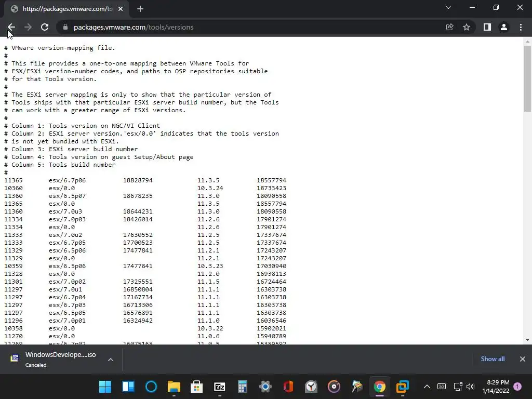
Task: Open Microsoft Store from taskbar
Action: point(197,387)
